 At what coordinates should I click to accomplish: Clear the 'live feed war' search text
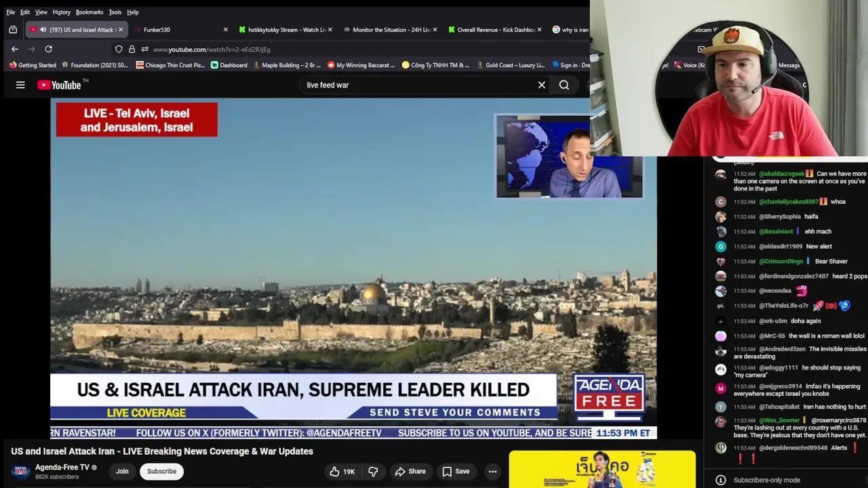coord(542,85)
